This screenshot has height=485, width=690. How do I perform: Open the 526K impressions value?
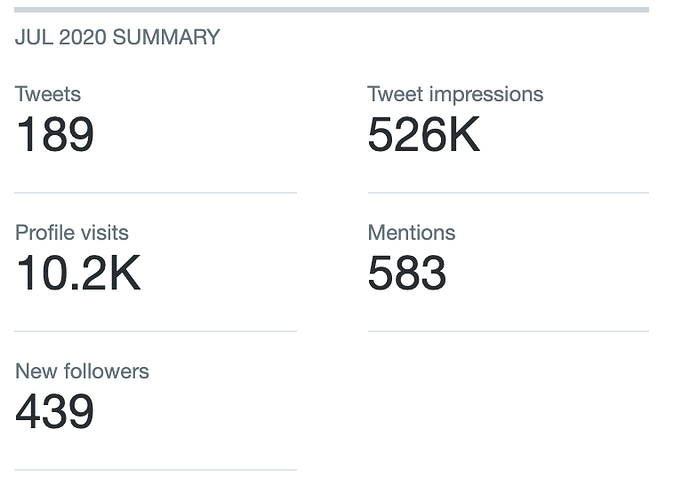pyautogui.click(x=424, y=135)
